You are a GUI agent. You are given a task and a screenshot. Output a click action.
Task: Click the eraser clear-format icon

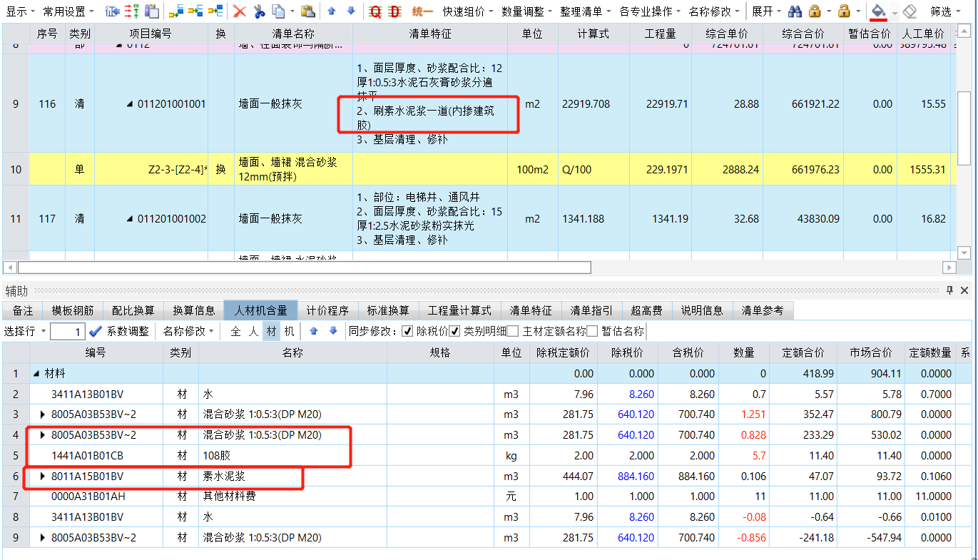(x=910, y=11)
